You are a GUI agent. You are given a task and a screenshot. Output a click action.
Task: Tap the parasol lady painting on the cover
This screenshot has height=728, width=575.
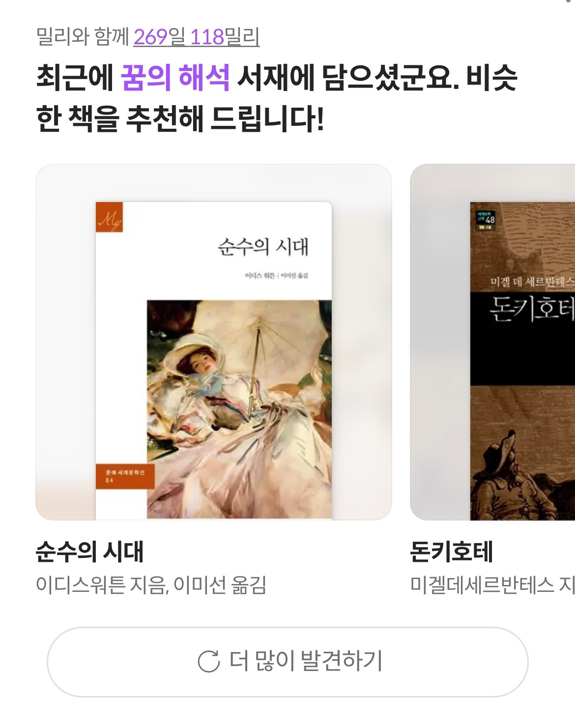(x=239, y=409)
